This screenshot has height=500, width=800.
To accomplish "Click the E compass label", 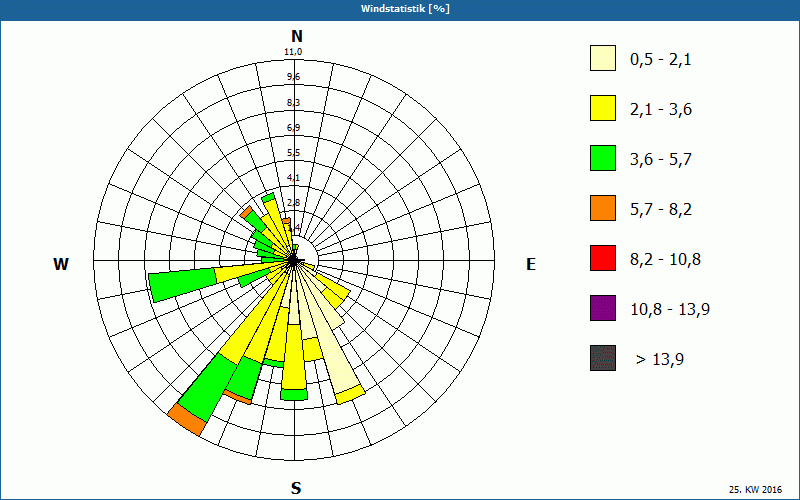I will [531, 264].
